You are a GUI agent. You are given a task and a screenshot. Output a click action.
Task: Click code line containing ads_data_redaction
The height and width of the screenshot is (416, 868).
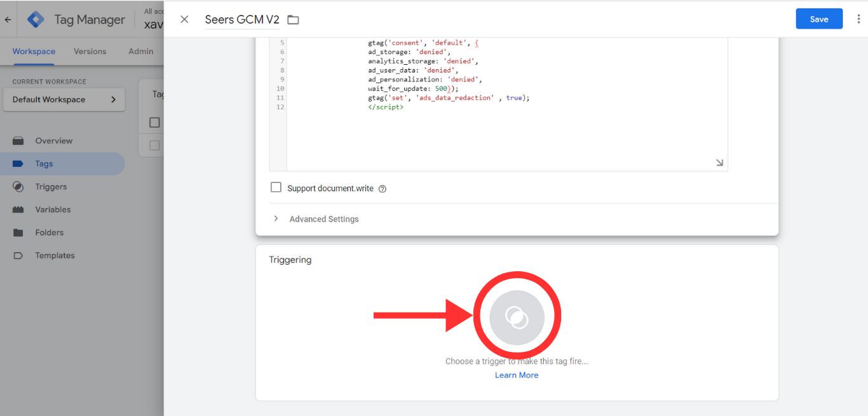click(449, 98)
